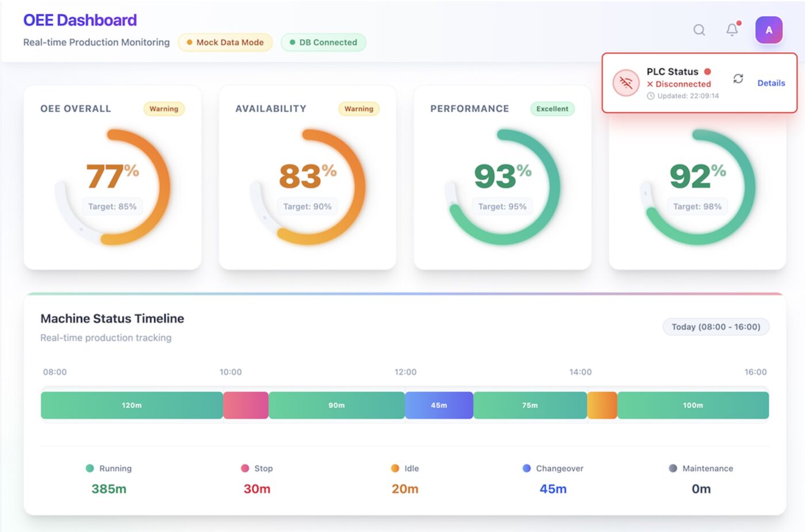Click the pink Stop timeline segment
Image resolution: width=805 pixels, height=532 pixels.
pyautogui.click(x=246, y=405)
